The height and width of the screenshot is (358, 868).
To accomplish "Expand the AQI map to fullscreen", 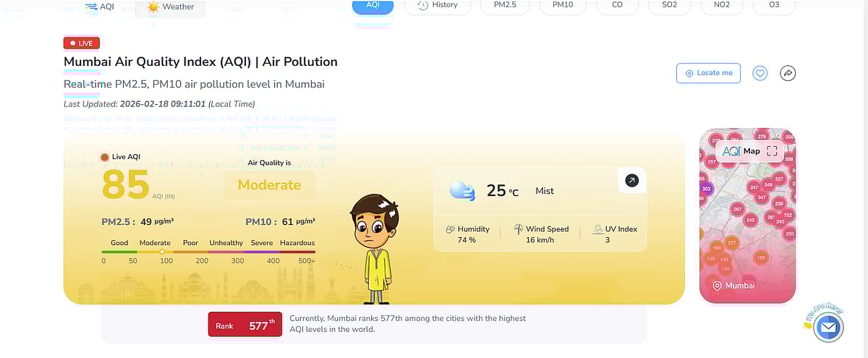I will tap(772, 151).
